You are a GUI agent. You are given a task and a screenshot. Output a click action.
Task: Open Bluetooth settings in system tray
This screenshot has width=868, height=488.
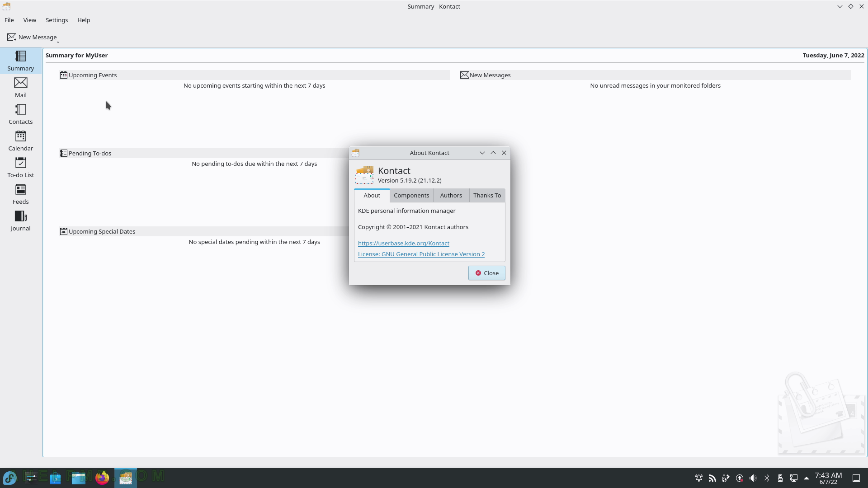(x=766, y=478)
